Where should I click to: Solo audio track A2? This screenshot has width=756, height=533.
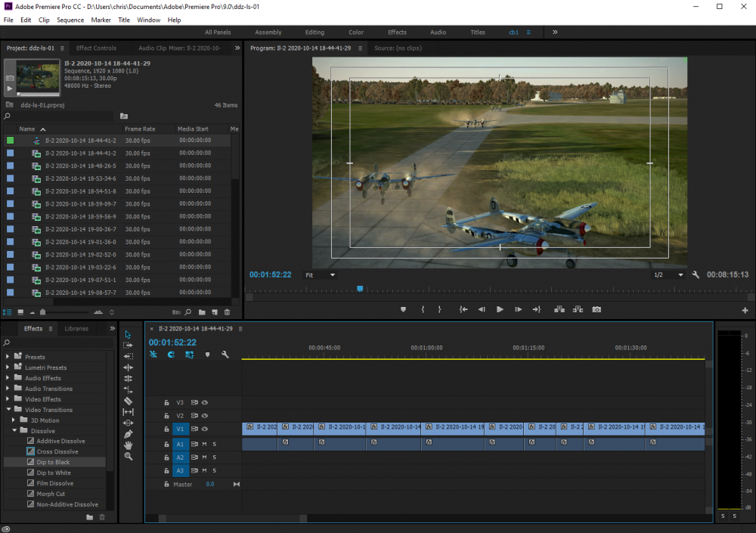214,457
